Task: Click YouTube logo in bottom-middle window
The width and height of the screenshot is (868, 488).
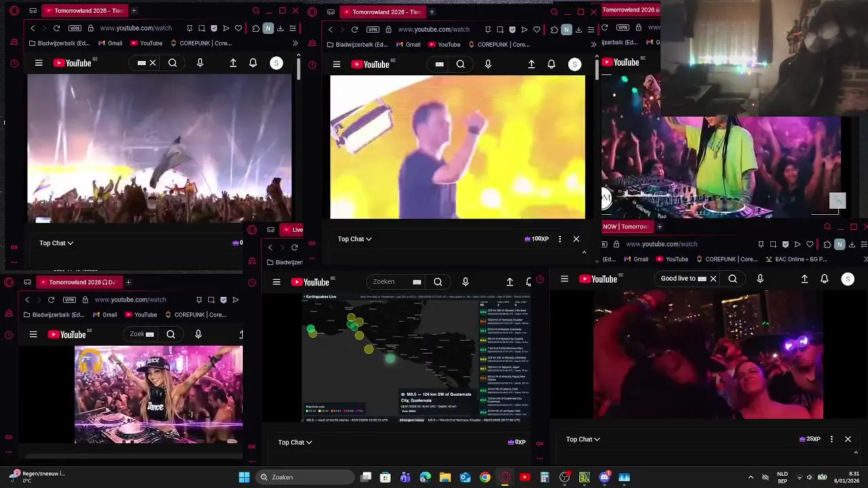Action: coord(311,282)
